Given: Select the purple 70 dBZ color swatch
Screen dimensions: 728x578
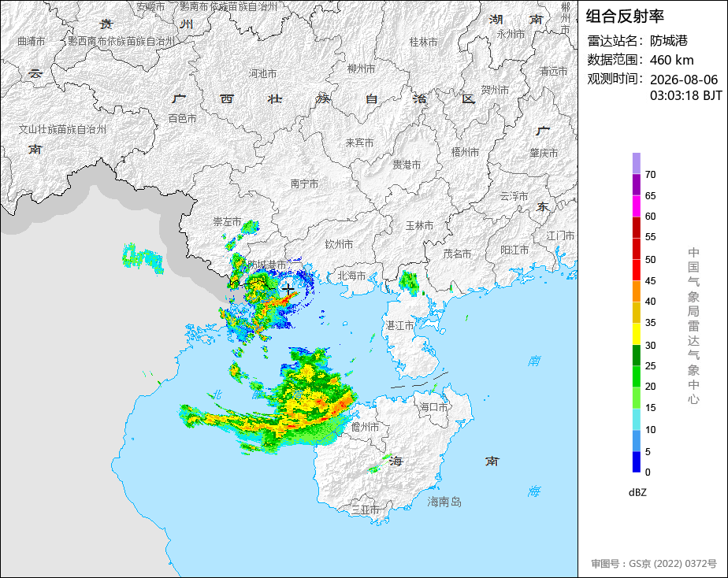Looking at the screenshot, I should click(x=636, y=163).
